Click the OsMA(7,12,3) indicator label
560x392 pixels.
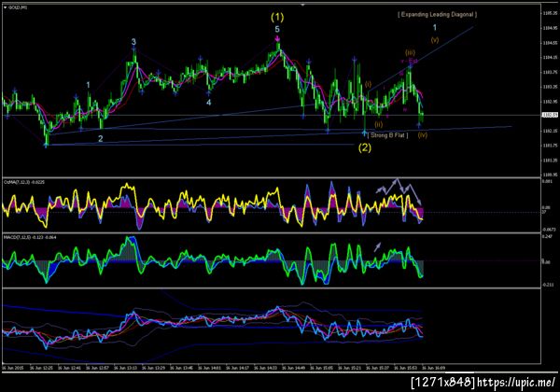click(24, 182)
